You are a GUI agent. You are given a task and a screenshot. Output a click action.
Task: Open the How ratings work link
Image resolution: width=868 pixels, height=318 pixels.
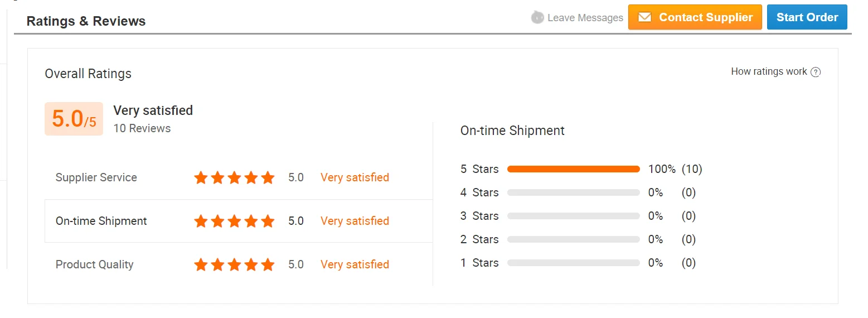pos(769,72)
